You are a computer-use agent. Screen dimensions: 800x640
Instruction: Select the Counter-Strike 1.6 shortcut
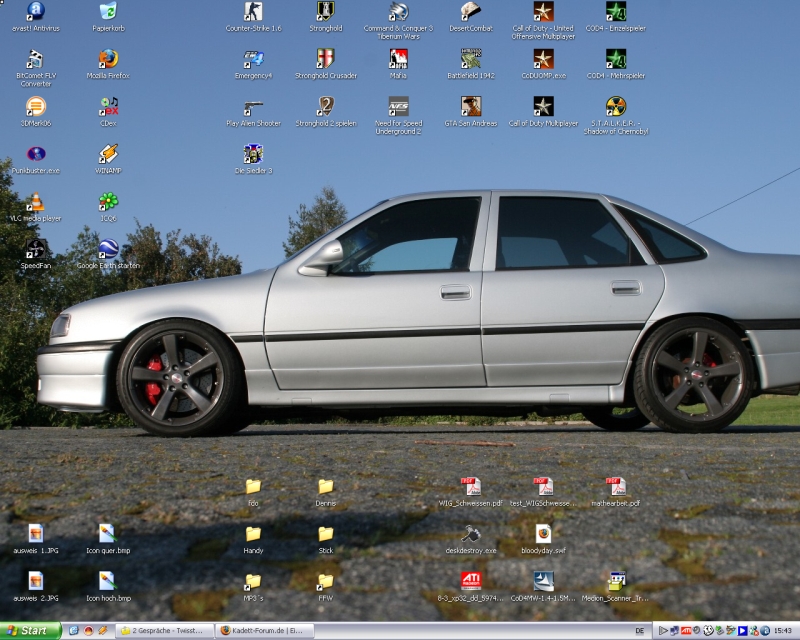click(253, 12)
